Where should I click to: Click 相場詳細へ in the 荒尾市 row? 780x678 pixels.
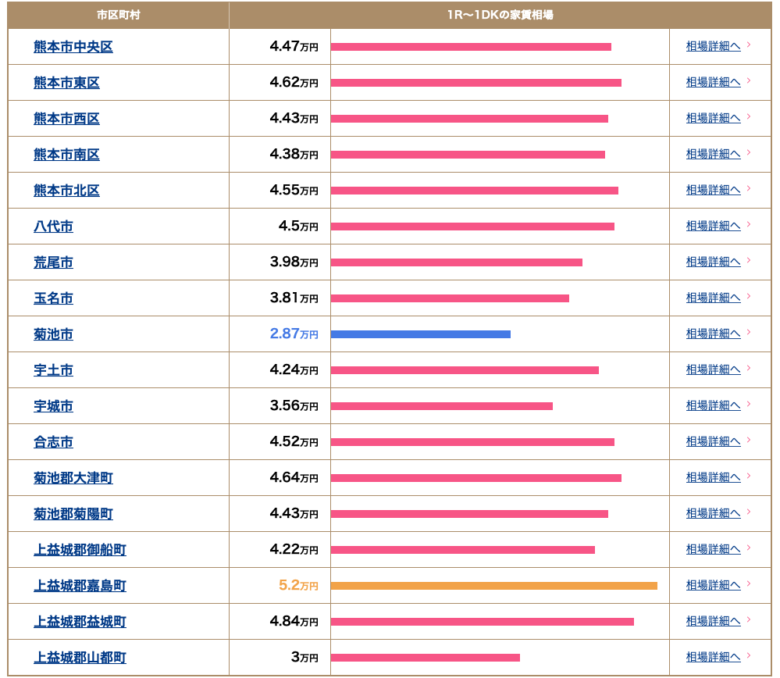point(712,262)
